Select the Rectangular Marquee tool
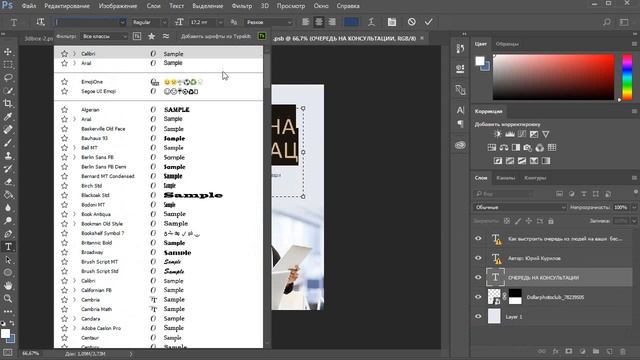The height and width of the screenshot is (360, 640). tap(8, 65)
